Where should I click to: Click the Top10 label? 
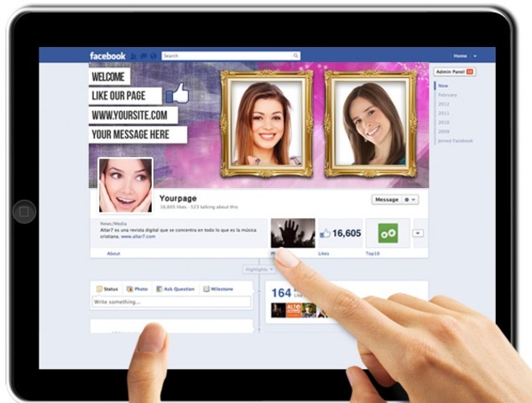(373, 254)
